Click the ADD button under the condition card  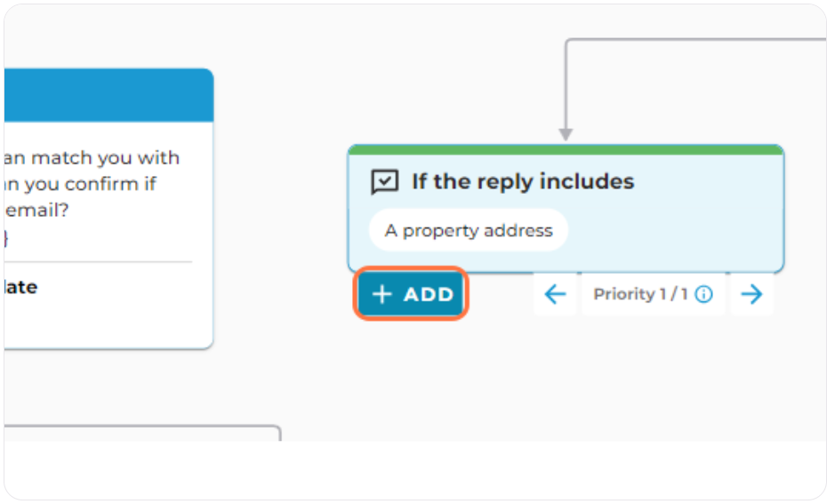click(x=411, y=293)
